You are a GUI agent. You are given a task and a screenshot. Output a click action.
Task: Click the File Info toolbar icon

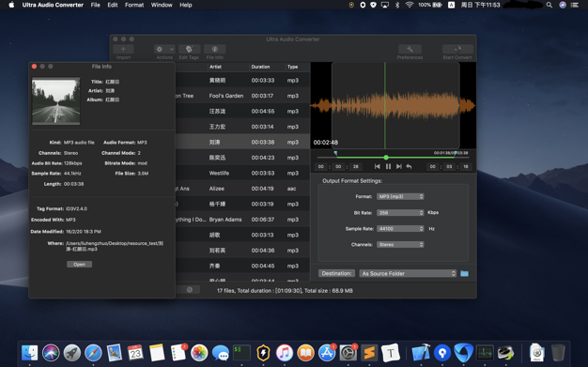214,49
